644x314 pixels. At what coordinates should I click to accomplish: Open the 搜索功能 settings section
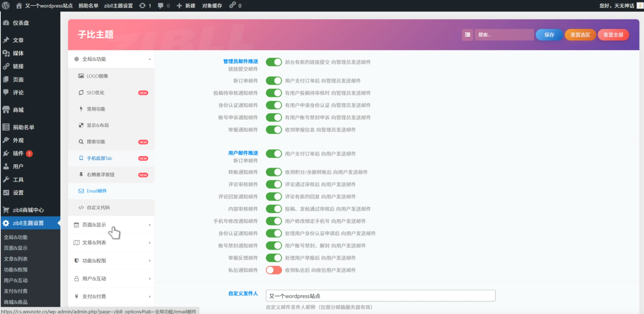96,142
